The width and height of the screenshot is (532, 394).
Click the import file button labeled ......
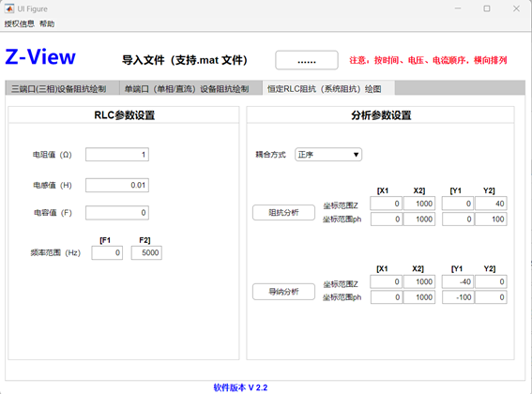[307, 60]
